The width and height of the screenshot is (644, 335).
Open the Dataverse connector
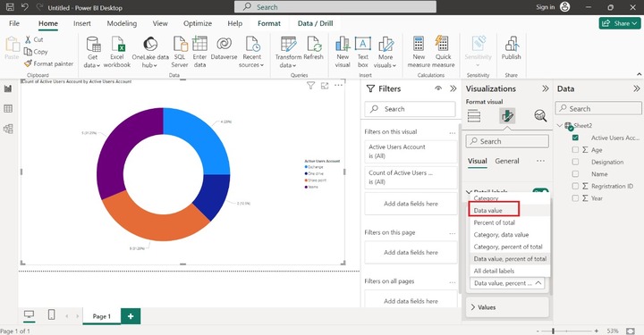(x=224, y=48)
